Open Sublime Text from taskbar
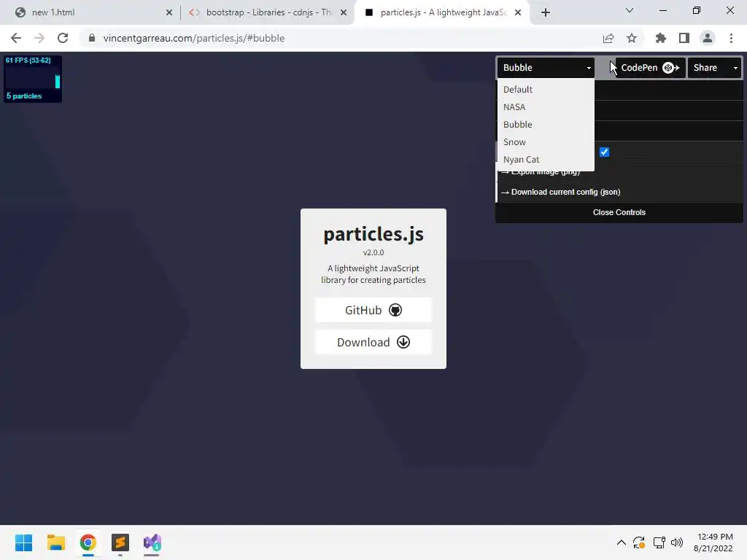This screenshot has width=747, height=560. [120, 542]
